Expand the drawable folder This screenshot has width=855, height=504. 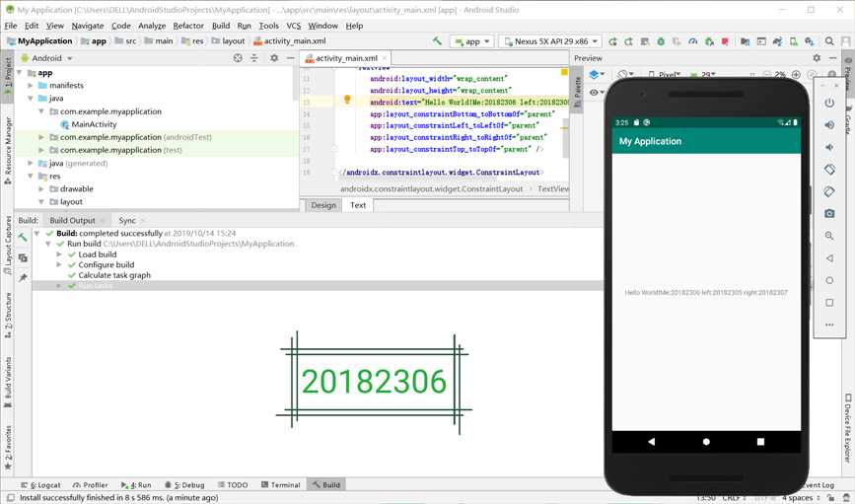(x=41, y=188)
